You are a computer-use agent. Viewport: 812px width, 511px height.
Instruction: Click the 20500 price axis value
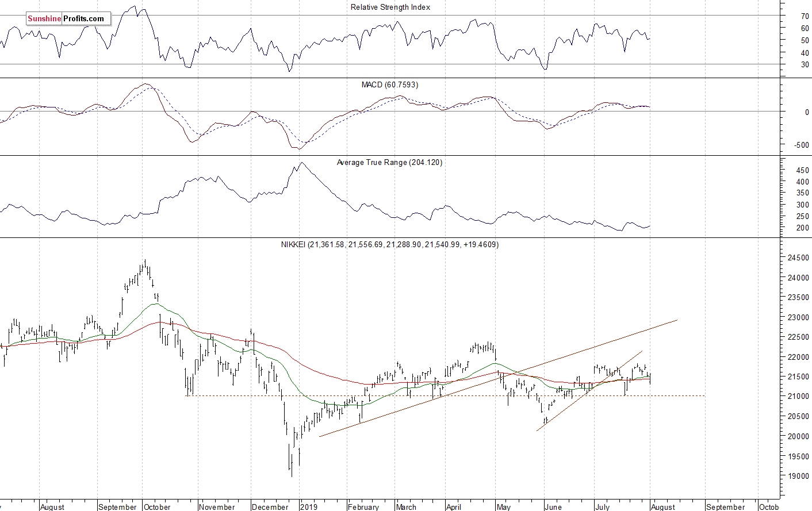point(798,416)
